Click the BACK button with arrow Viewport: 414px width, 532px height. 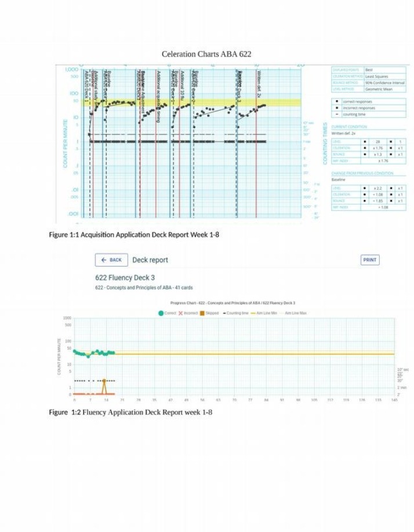[x=111, y=260]
